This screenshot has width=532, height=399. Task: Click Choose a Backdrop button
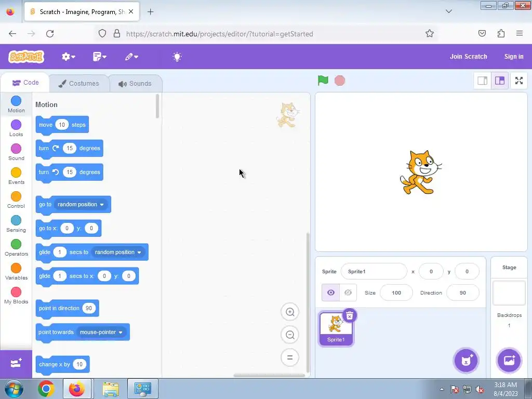pyautogui.click(x=509, y=361)
